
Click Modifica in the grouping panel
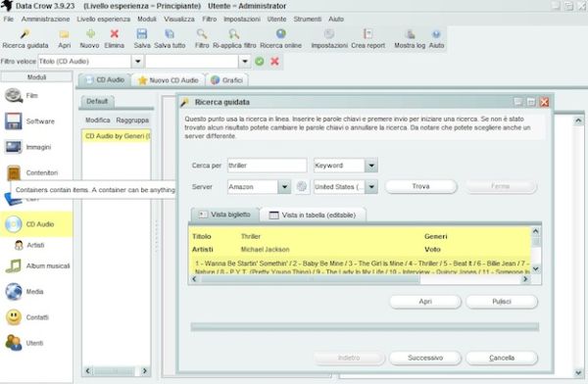point(97,120)
